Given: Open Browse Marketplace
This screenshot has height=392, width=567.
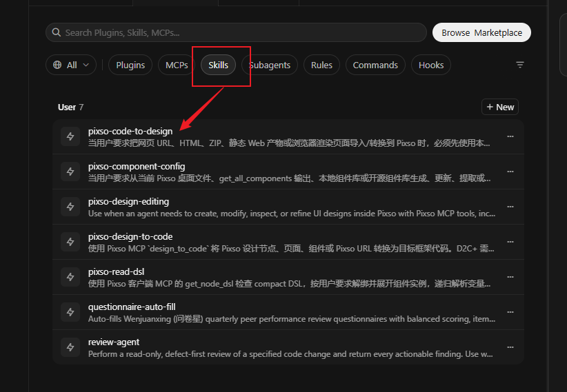Looking at the screenshot, I should [x=481, y=32].
